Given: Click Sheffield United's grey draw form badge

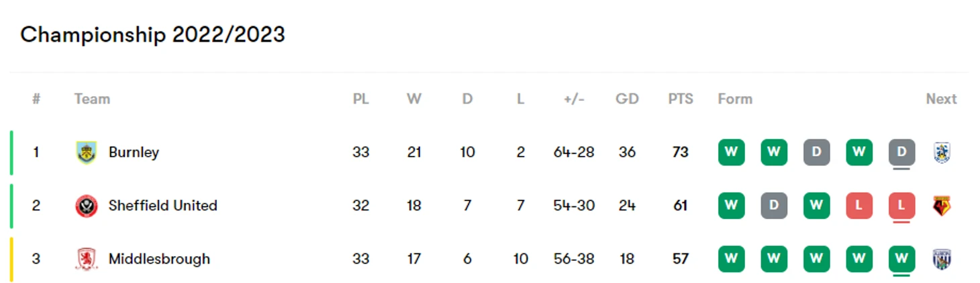Looking at the screenshot, I should coord(774,206).
